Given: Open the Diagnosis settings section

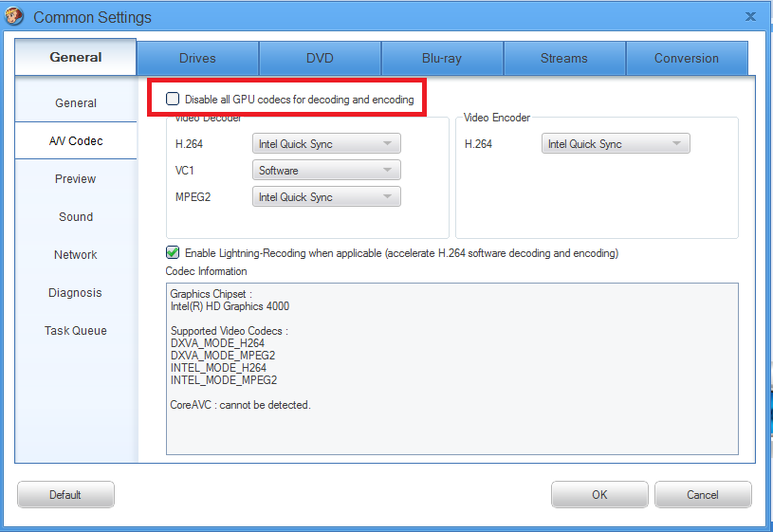Looking at the screenshot, I should point(76,293).
